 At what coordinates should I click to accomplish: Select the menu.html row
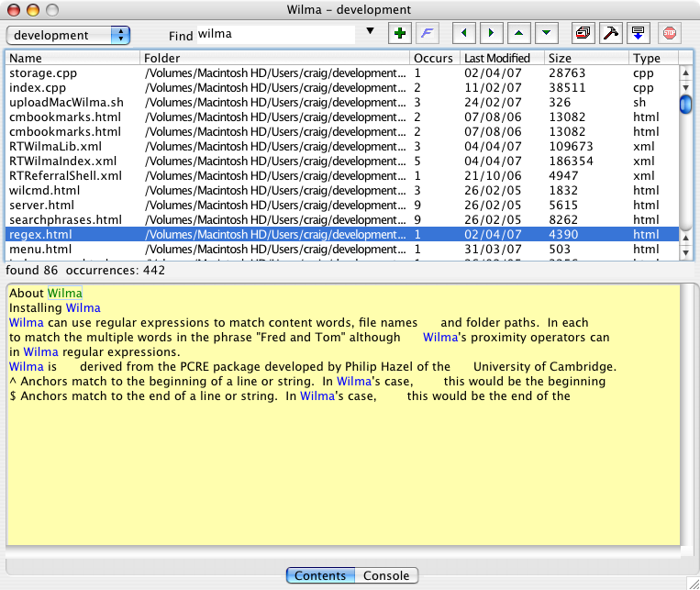pyautogui.click(x=342, y=250)
